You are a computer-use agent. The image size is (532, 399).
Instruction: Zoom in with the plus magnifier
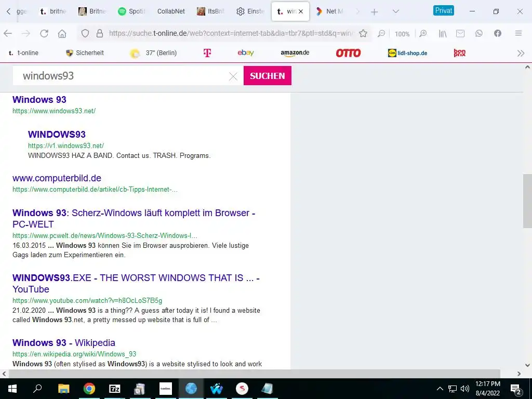click(x=423, y=33)
